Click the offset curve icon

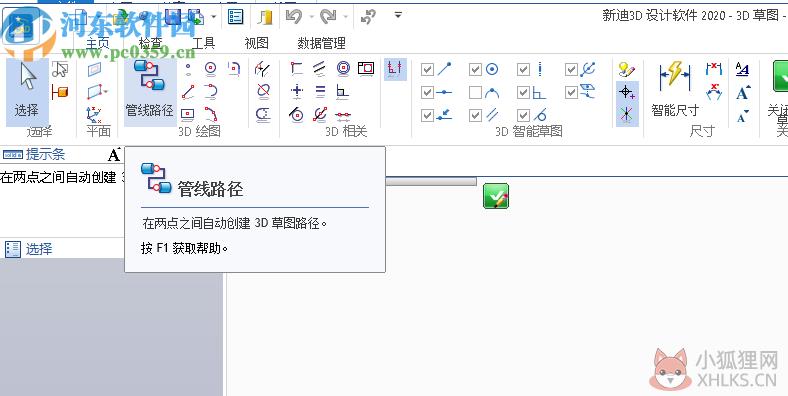click(263, 115)
